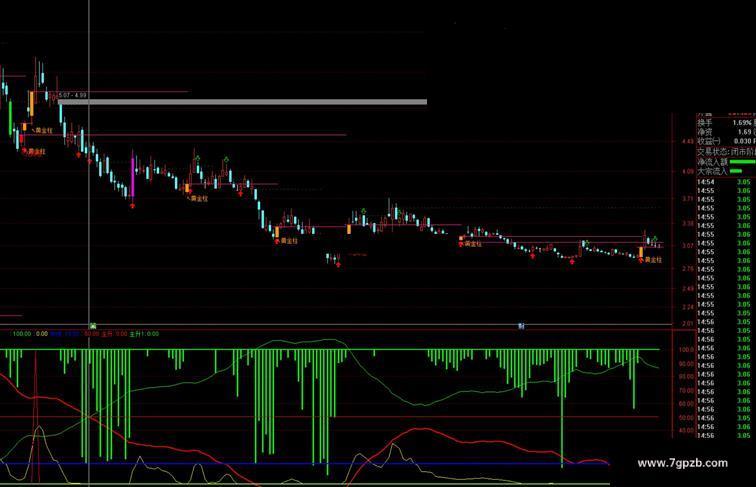Image resolution: width=756 pixels, height=487 pixels.
Task: Click the 主升1:0.00 indicator legend value
Action: 144,334
